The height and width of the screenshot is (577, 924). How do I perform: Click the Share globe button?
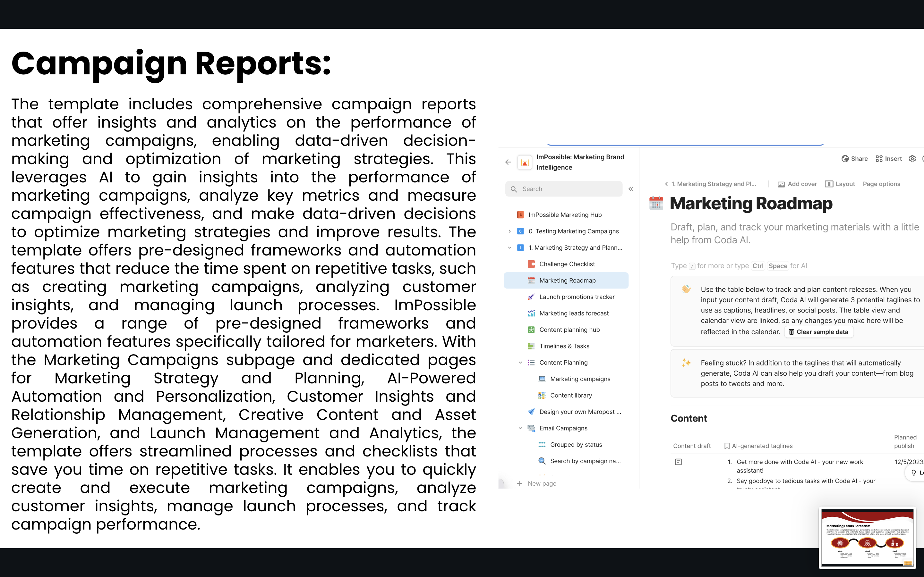click(x=854, y=159)
